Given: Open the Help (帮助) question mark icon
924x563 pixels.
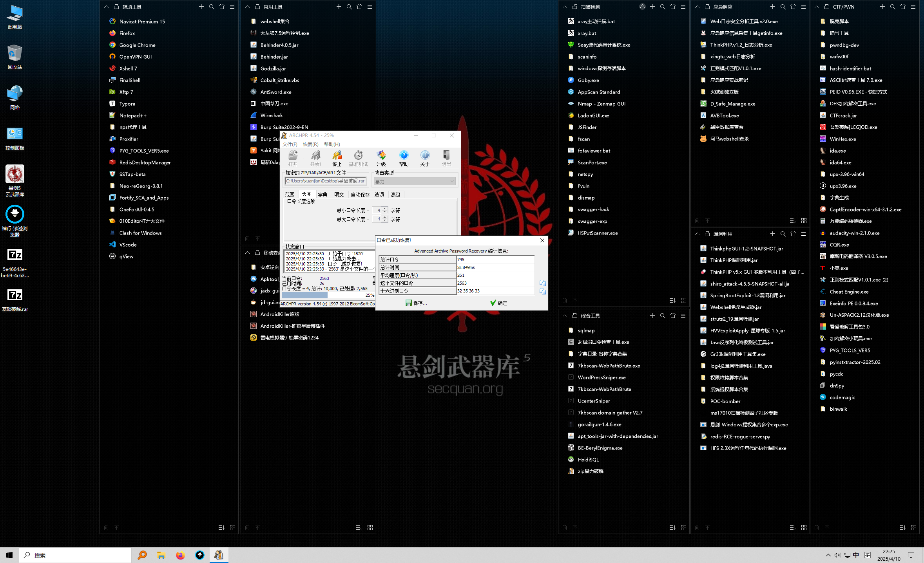Looking at the screenshot, I should pos(404,157).
